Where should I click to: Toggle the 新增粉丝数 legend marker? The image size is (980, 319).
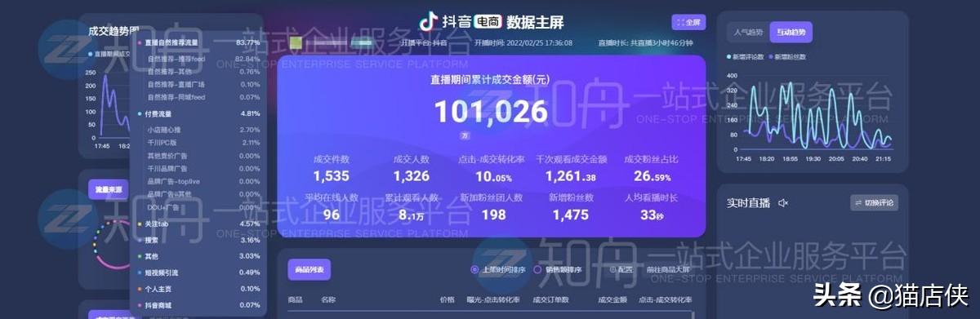769,56
